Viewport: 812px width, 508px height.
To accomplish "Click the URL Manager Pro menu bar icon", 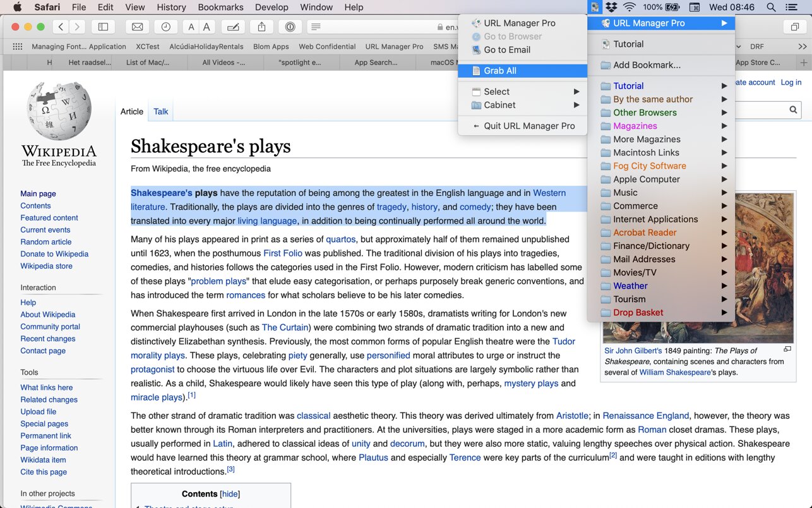I will [594, 8].
